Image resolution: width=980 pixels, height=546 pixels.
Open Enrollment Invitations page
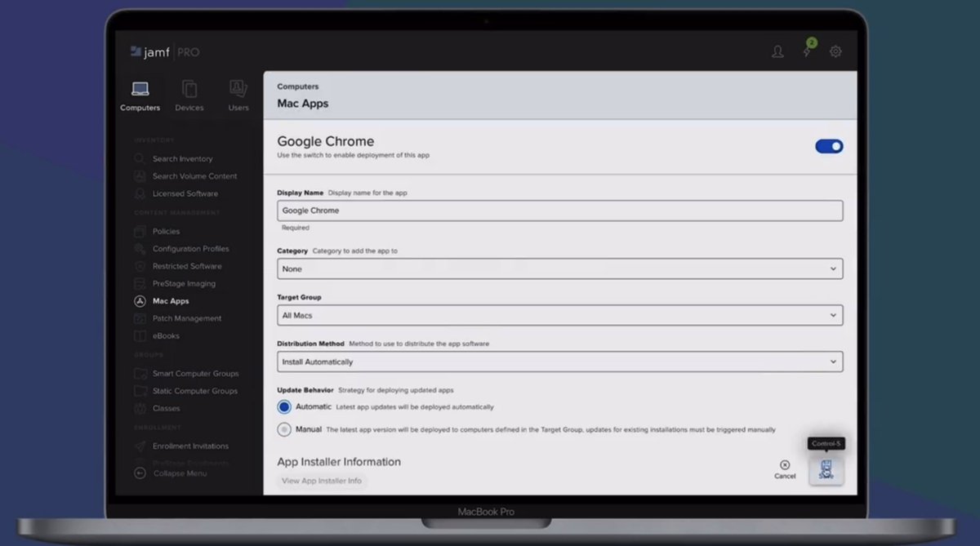pyautogui.click(x=190, y=446)
